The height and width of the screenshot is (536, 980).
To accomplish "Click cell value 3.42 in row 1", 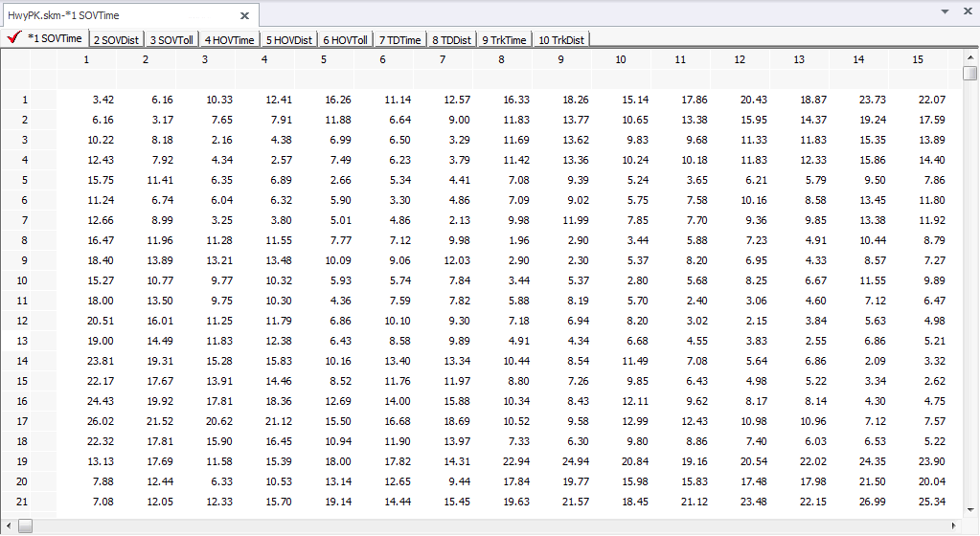I will click(x=103, y=100).
